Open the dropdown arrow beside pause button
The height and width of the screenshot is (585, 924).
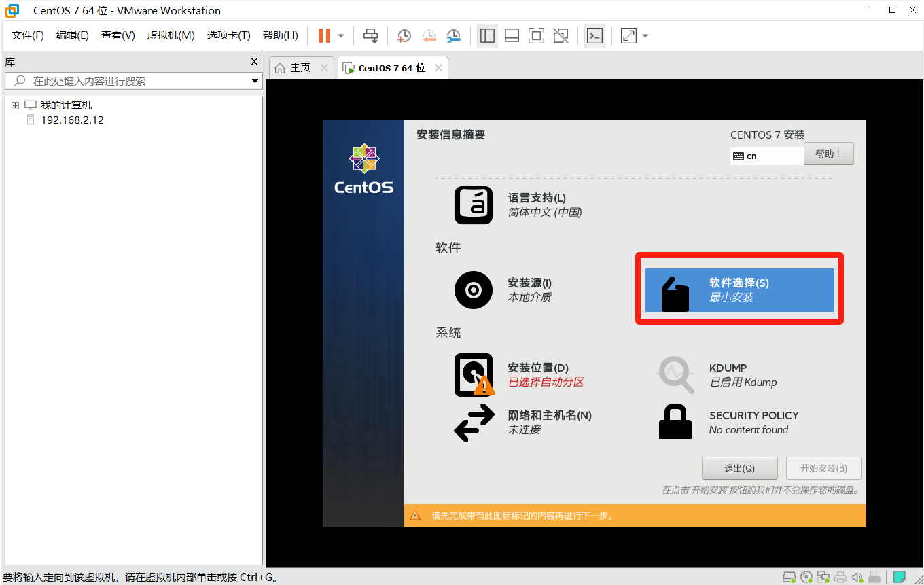(x=341, y=35)
